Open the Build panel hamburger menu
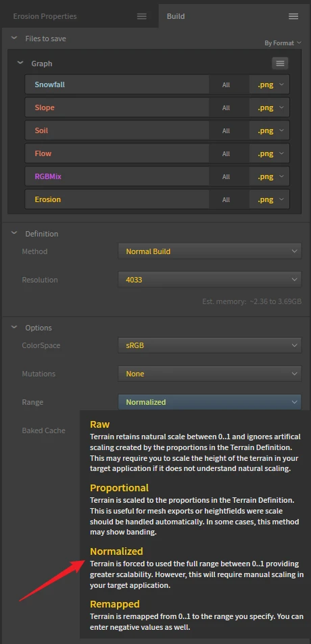Image resolution: width=311 pixels, height=644 pixels. click(293, 16)
